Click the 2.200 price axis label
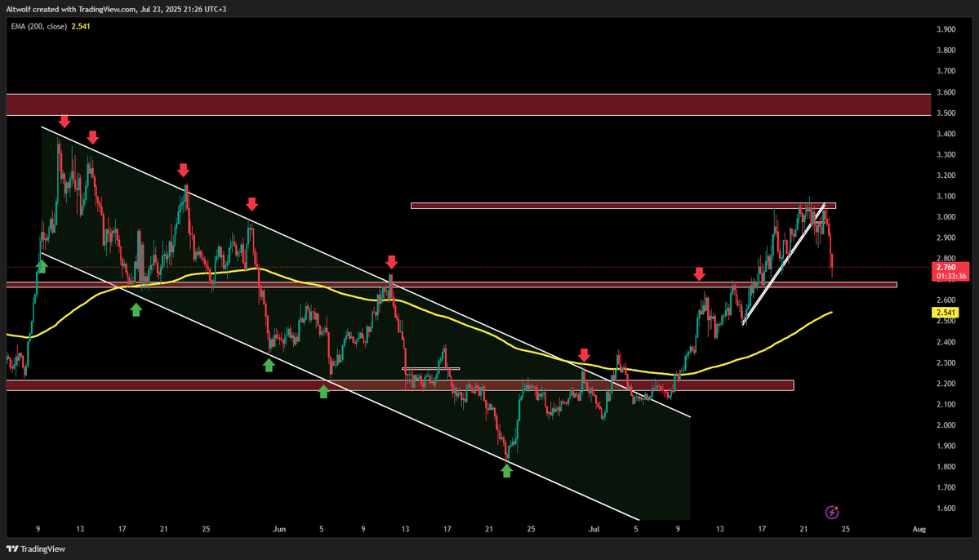The image size is (979, 560). pyautogui.click(x=946, y=384)
